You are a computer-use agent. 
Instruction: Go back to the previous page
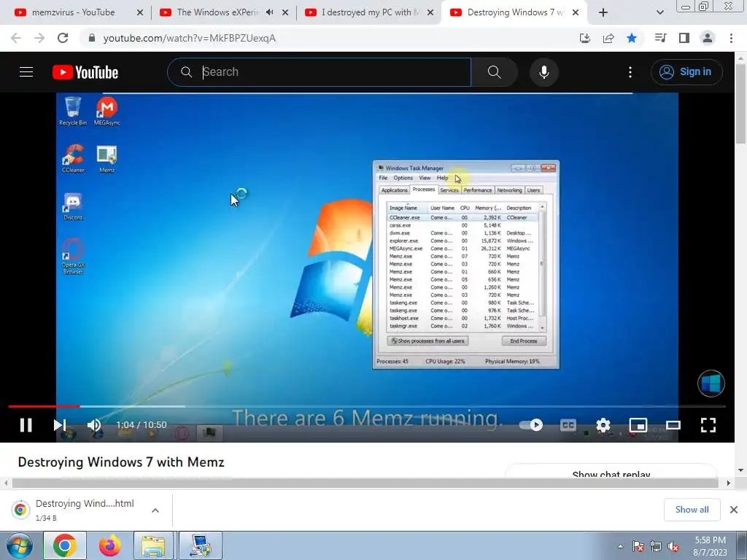(16, 38)
